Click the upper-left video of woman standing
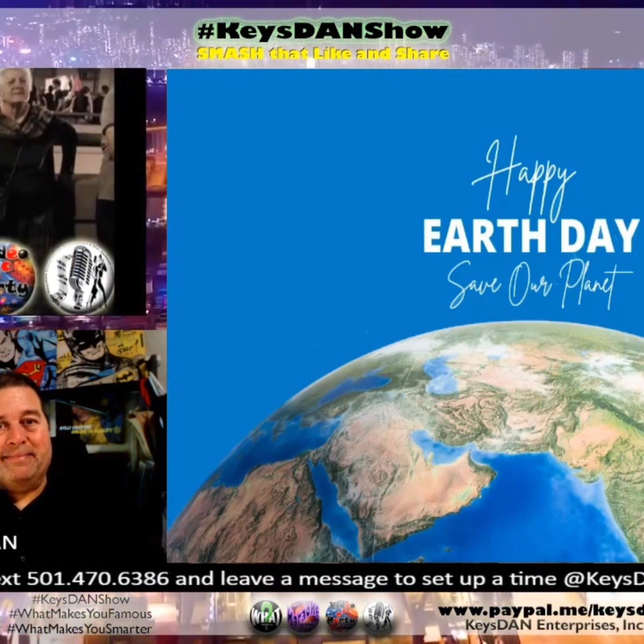This screenshot has height=644, width=644. (x=73, y=191)
